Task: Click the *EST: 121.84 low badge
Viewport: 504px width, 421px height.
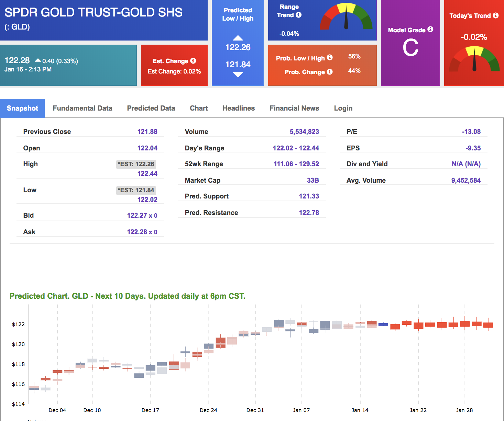Action: [136, 190]
